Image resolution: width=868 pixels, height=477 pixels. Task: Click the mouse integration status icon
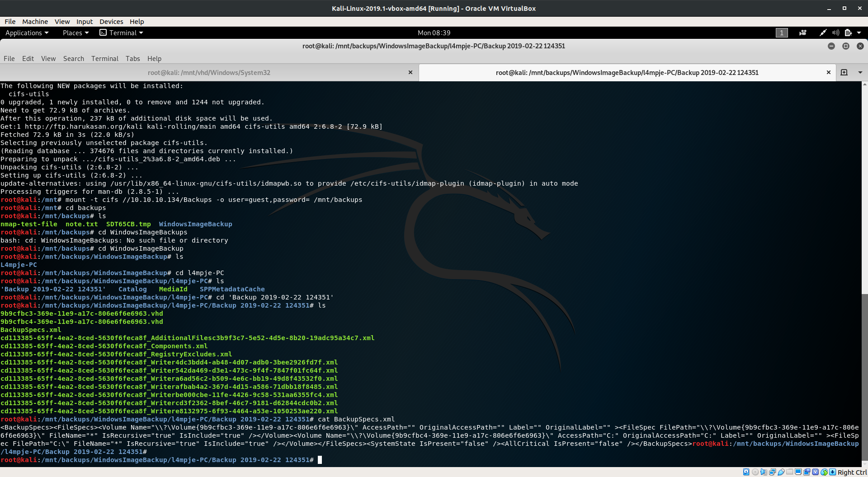(x=824, y=472)
